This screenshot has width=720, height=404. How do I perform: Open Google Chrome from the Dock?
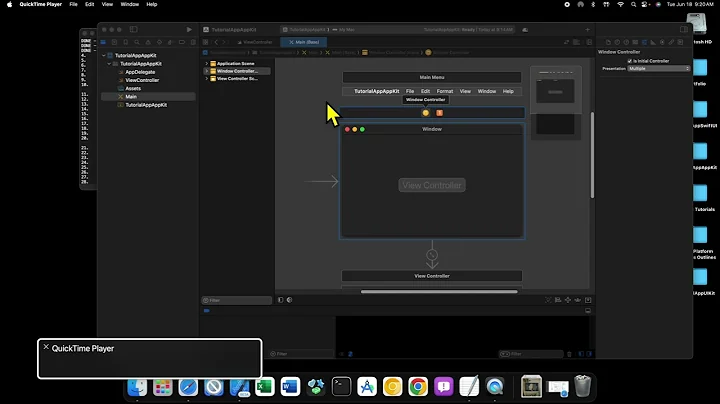418,387
